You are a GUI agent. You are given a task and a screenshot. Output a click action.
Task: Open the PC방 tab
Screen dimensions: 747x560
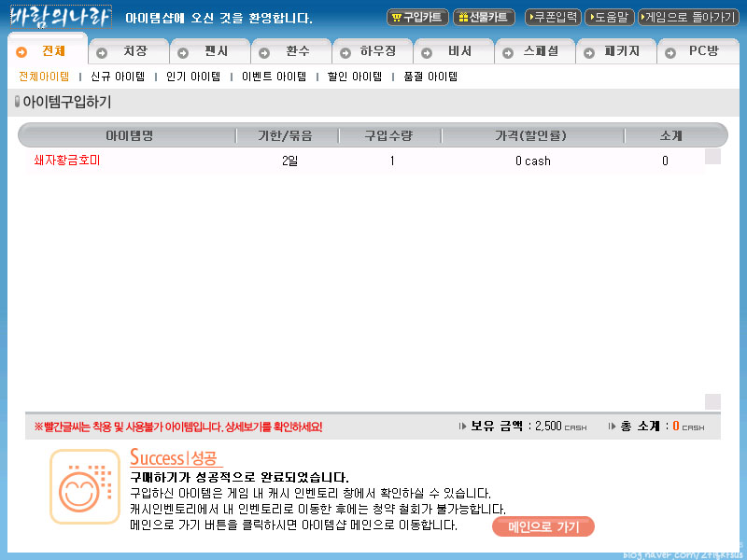click(698, 52)
